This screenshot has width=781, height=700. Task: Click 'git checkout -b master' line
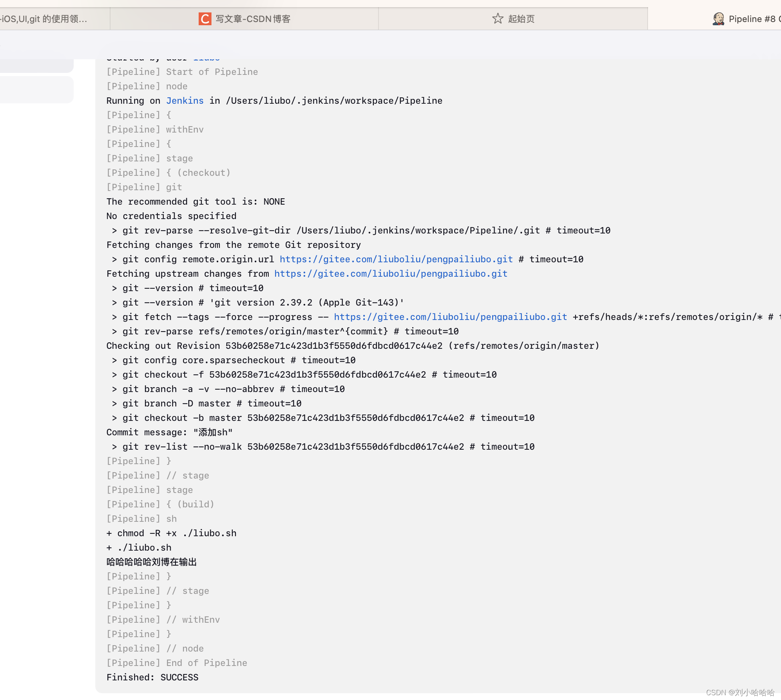[323, 418]
